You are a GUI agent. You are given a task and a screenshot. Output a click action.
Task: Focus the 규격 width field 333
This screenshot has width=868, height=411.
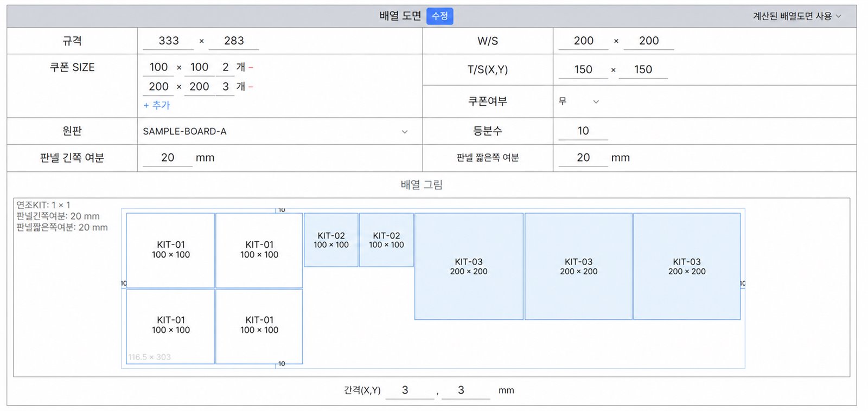[x=169, y=41]
